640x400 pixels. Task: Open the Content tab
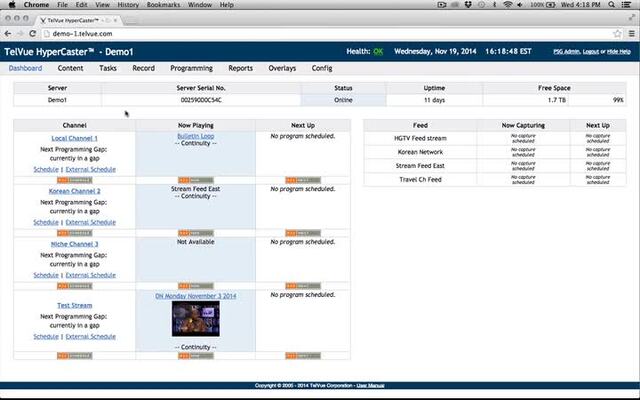tap(70, 68)
